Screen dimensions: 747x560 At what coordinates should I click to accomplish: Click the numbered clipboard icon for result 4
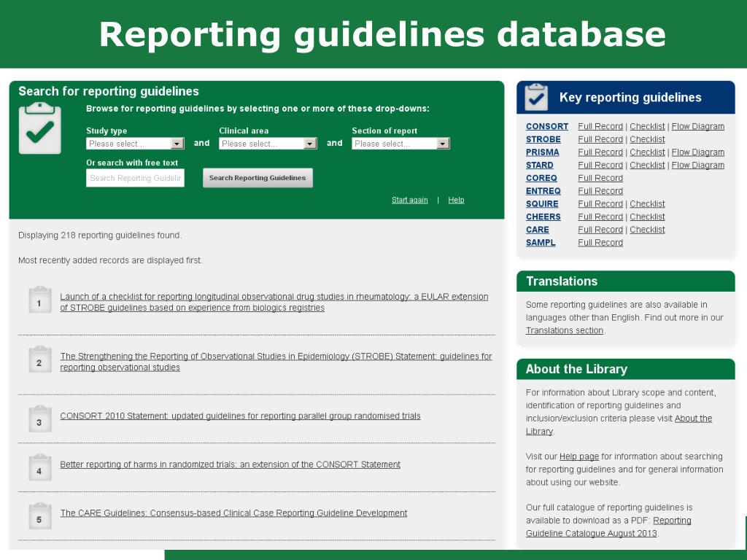point(39,467)
